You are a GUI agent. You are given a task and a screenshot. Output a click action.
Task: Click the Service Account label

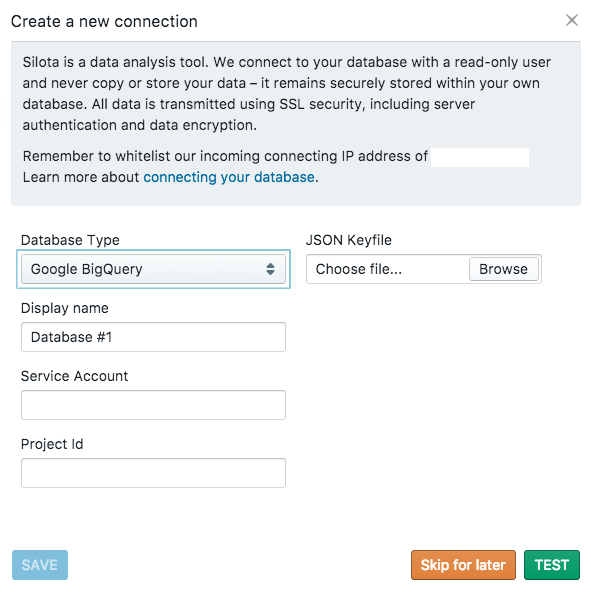pos(74,376)
